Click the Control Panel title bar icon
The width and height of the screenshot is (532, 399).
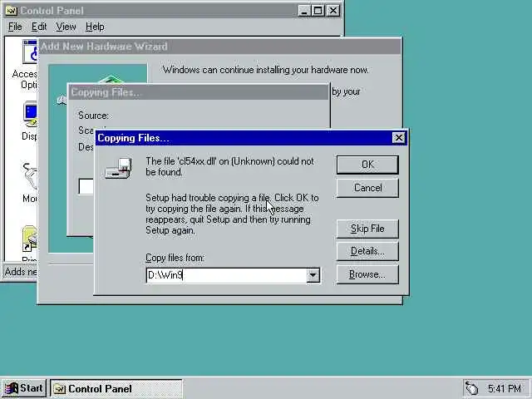tap(12, 11)
